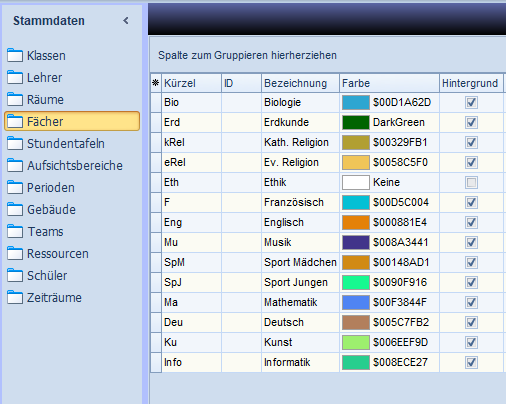Click the asterisk column chooser icon
The height and width of the screenshot is (404, 506).
(x=155, y=83)
